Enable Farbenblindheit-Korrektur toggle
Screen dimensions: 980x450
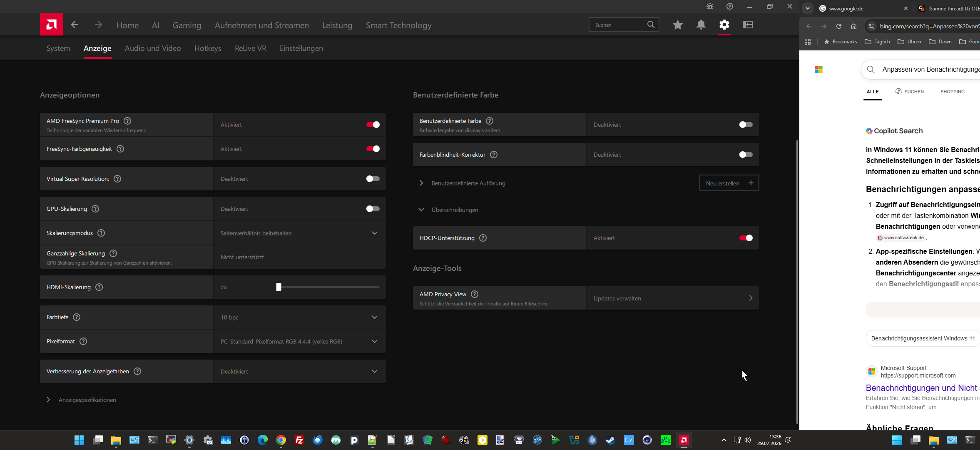click(746, 155)
